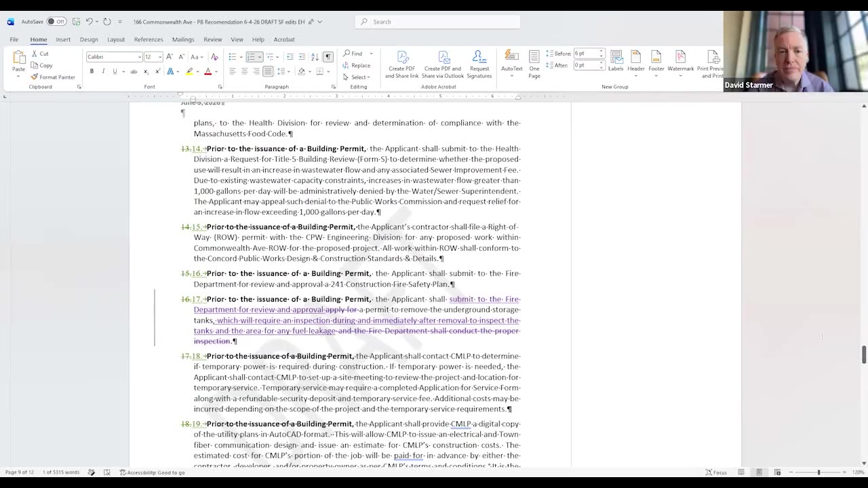The width and height of the screenshot is (868, 488).
Task: Align text left
Action: [232, 71]
